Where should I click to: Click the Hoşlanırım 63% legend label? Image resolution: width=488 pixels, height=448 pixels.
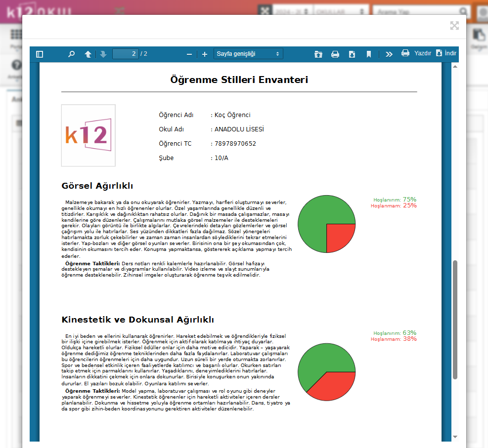click(395, 333)
